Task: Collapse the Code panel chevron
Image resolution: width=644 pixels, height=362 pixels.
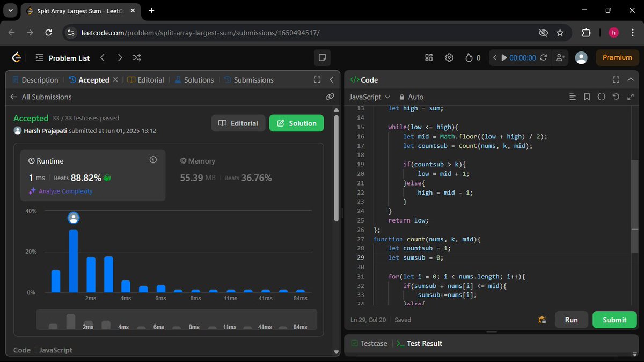Action: coord(630,80)
